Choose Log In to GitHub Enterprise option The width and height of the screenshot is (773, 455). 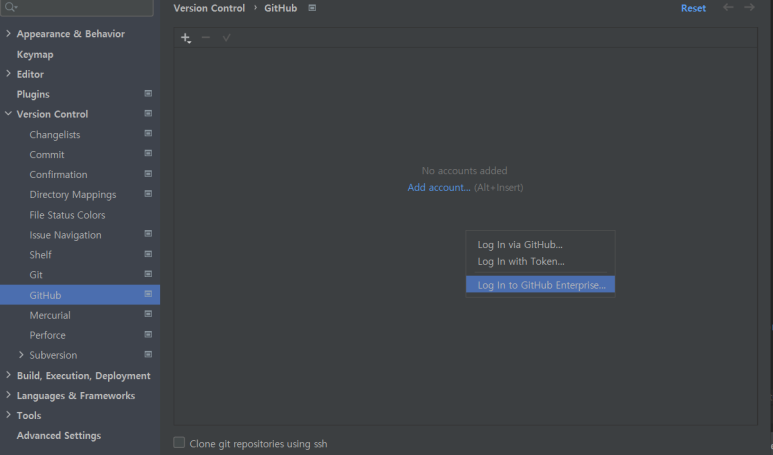(540, 284)
